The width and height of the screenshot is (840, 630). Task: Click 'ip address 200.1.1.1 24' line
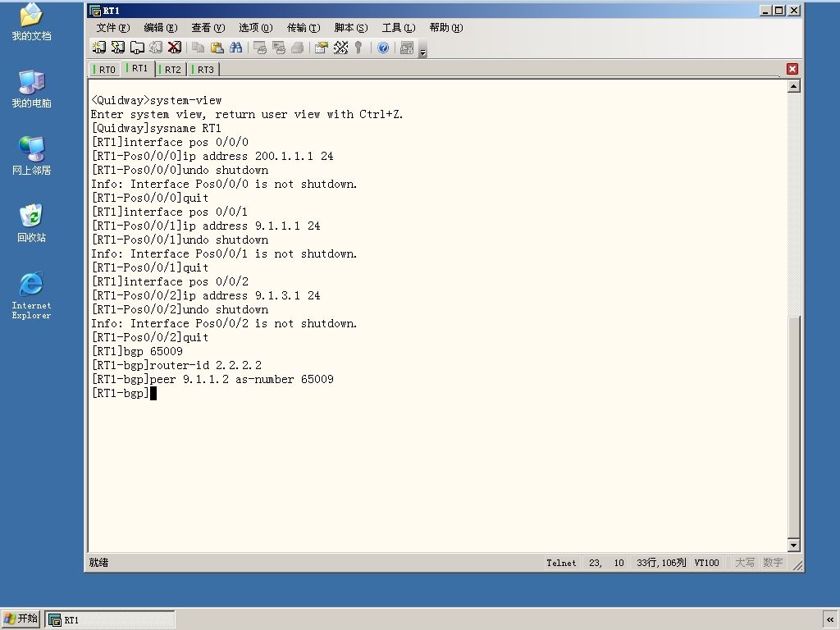click(258, 156)
